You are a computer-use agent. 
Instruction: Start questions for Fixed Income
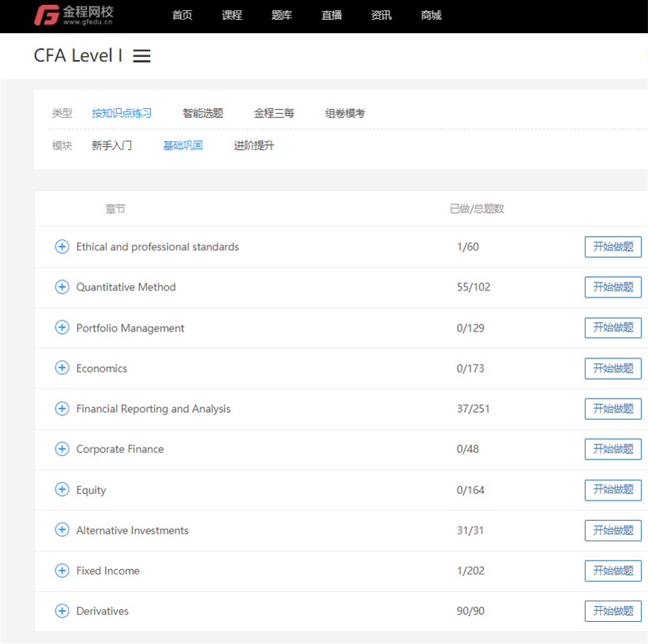612,571
